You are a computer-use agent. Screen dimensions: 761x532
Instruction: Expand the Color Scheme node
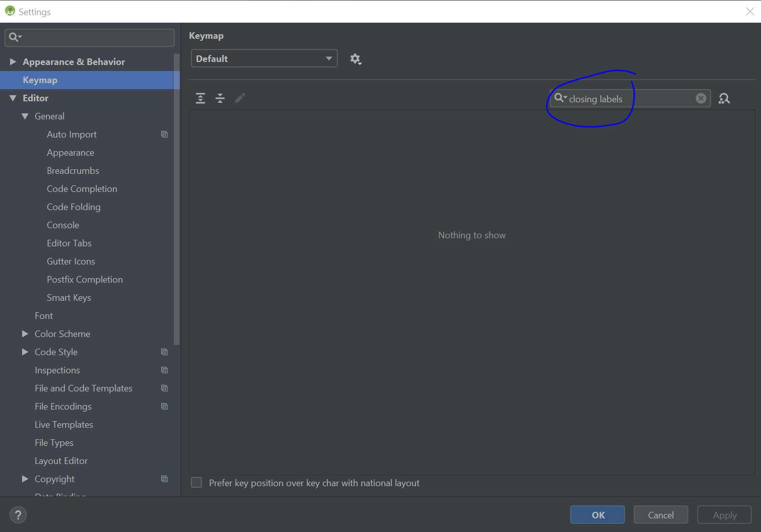[25, 334]
